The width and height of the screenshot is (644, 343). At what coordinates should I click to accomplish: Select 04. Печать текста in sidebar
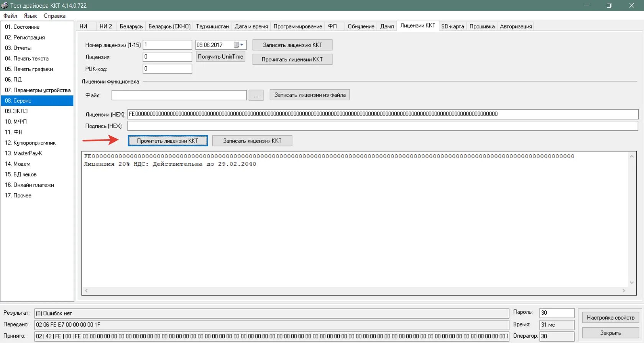click(x=37, y=58)
